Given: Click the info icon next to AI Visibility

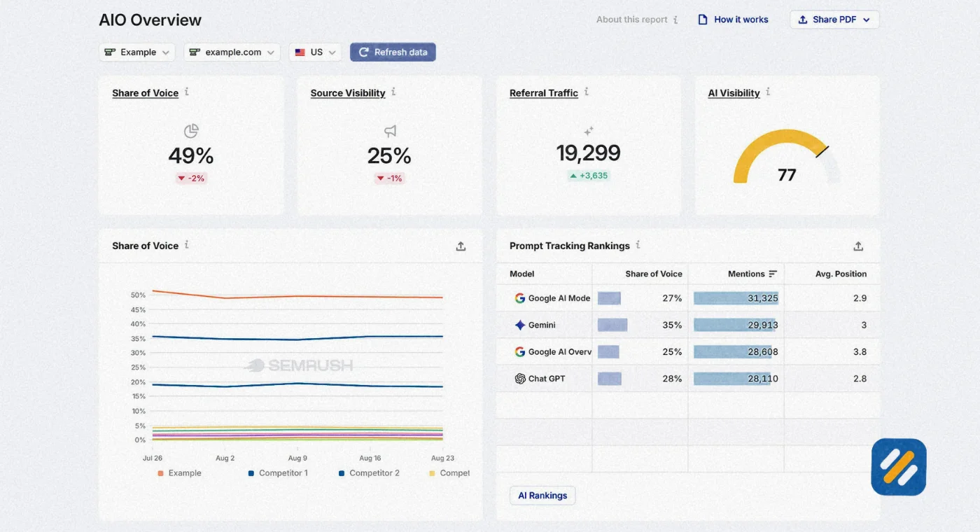Looking at the screenshot, I should (768, 92).
